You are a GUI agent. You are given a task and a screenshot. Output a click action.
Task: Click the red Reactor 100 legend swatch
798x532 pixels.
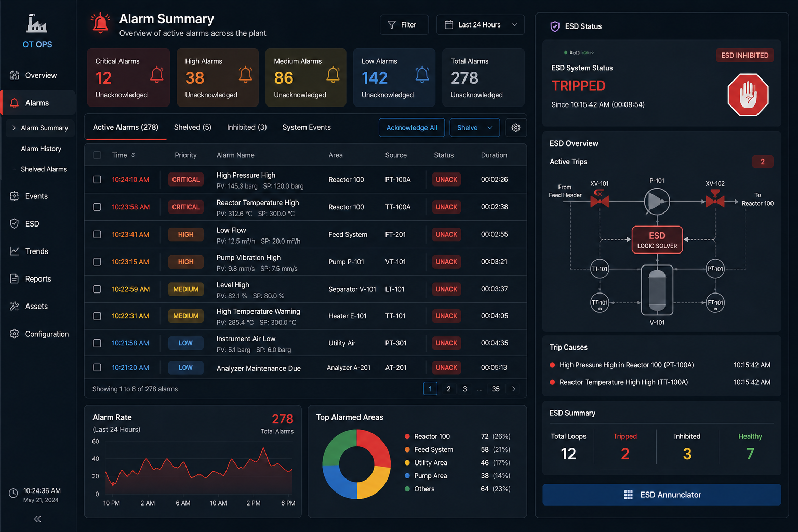407,437
